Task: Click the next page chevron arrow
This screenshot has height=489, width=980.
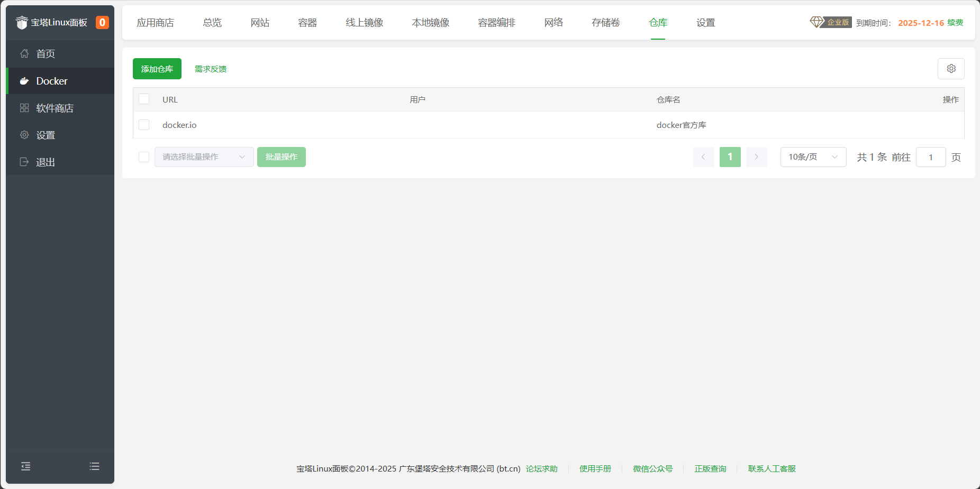Action: [756, 156]
